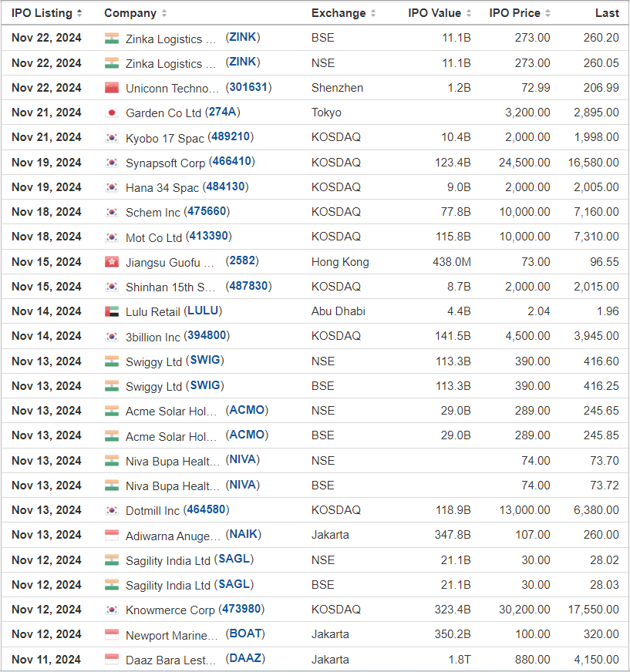Open ticker link 475660

(207, 211)
